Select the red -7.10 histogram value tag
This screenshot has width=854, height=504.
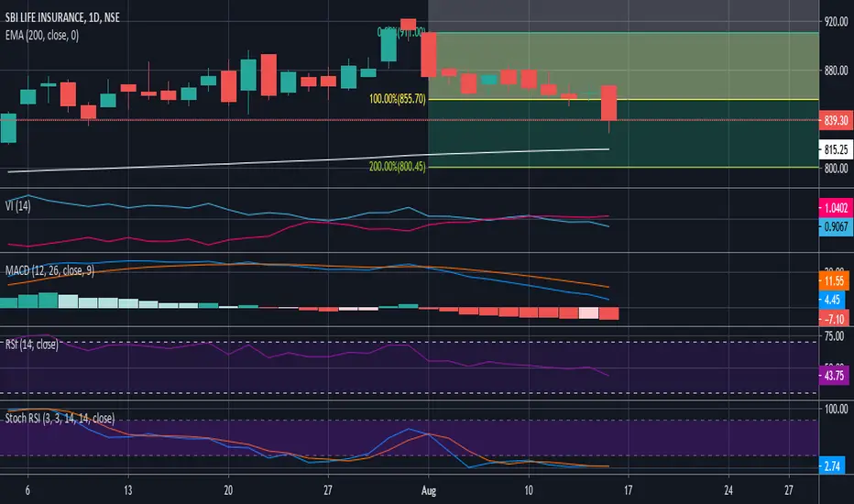[x=834, y=319]
